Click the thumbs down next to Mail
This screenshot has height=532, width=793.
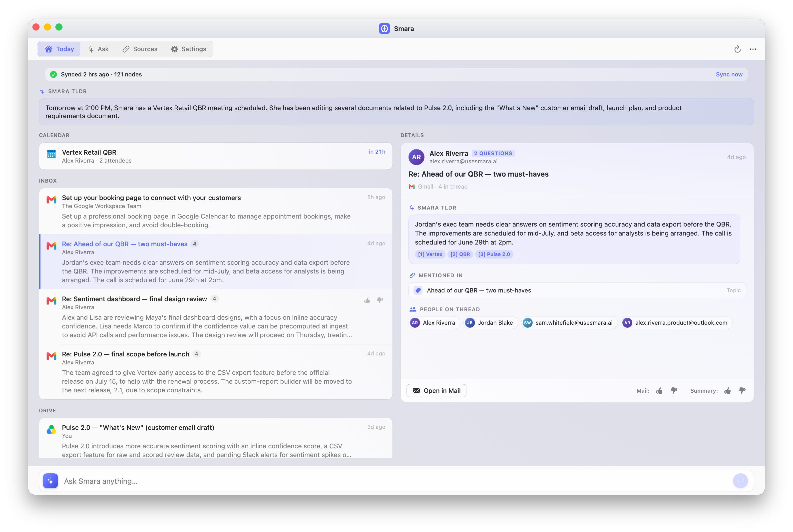click(674, 391)
